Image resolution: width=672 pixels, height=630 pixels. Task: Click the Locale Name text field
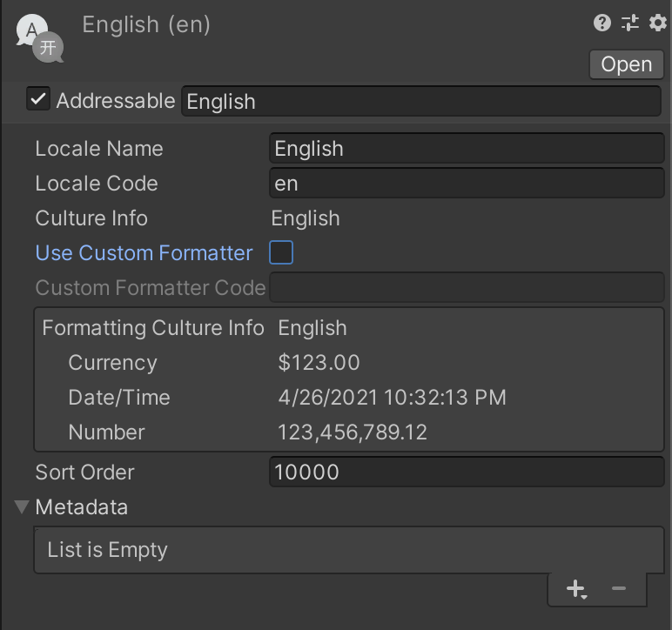[467, 149]
